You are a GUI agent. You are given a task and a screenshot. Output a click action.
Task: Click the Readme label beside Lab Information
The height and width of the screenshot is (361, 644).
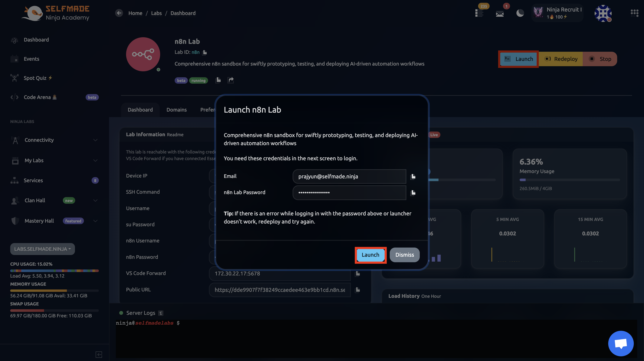(x=175, y=135)
